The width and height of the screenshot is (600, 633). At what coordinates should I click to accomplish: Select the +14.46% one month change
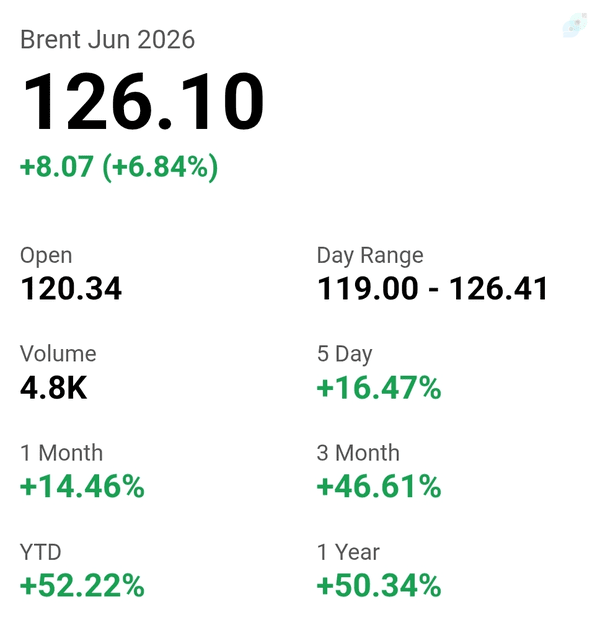(x=82, y=486)
